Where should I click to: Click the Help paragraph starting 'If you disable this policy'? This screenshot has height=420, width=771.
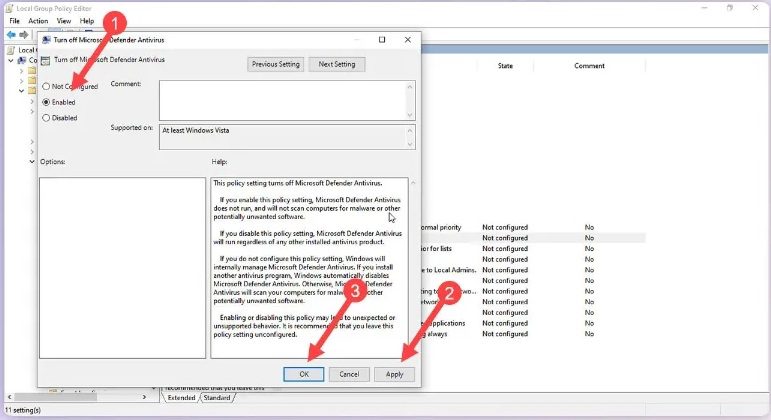coord(307,238)
